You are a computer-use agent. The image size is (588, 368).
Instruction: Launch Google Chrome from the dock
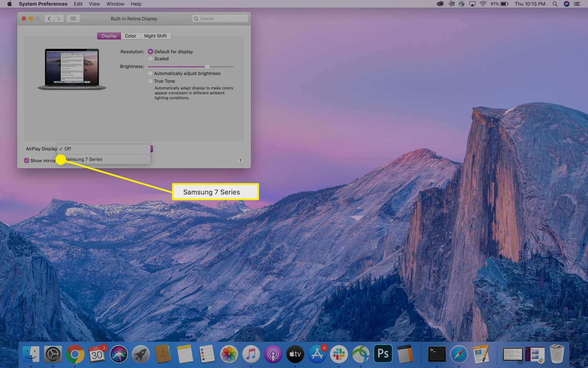pyautogui.click(x=75, y=355)
